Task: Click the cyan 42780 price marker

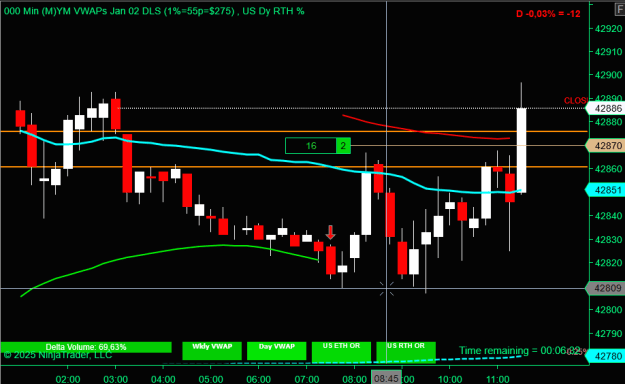Action: (606, 355)
